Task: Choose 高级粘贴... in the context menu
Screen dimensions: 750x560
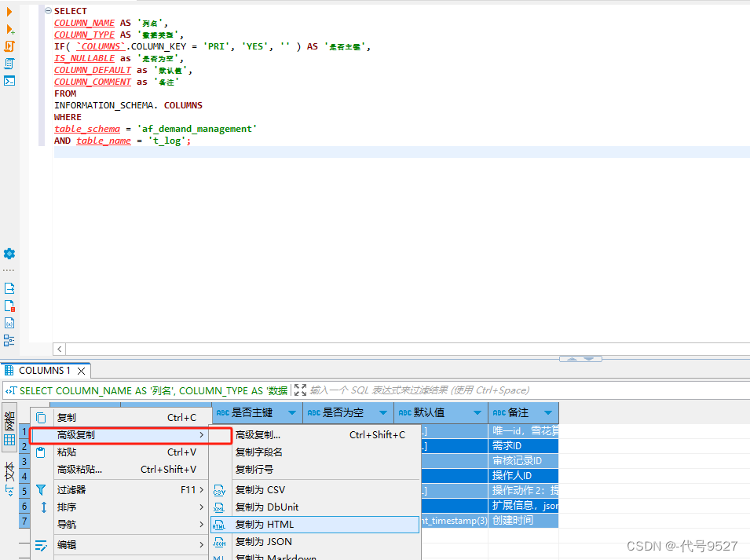Action: click(x=121, y=469)
